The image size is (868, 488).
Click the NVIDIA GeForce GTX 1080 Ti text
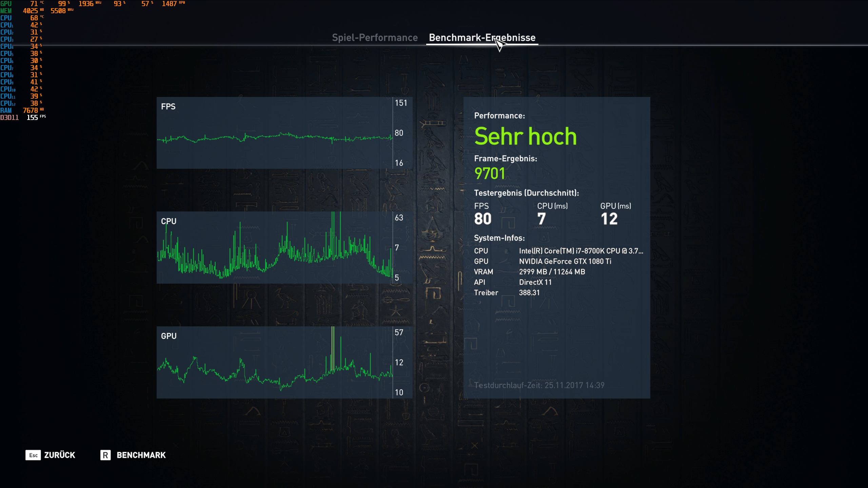click(x=565, y=261)
